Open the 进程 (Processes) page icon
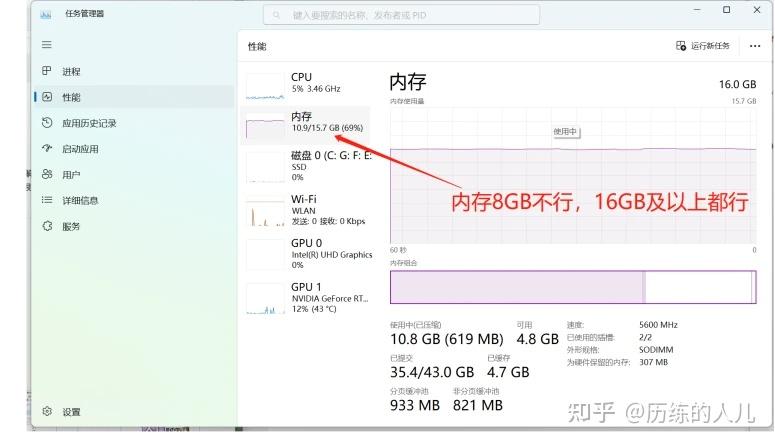This screenshot has width=775, height=444. 46,71
